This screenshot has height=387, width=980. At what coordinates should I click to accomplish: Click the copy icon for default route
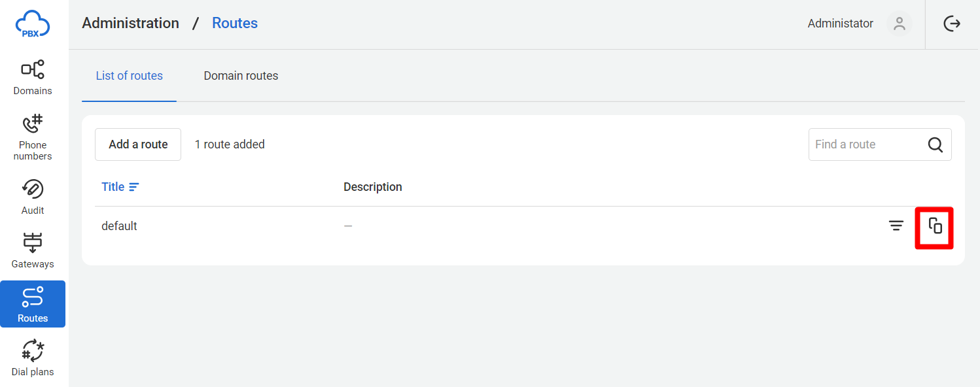(x=936, y=226)
